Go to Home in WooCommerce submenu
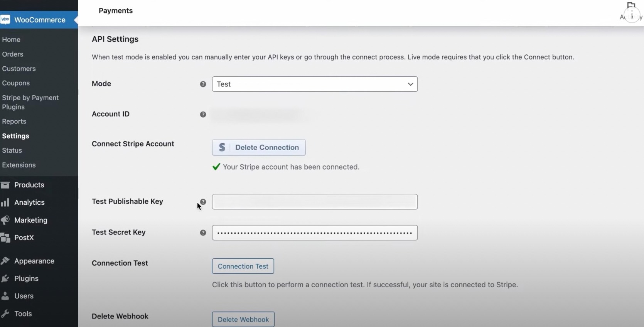The height and width of the screenshot is (327, 644). pos(11,40)
